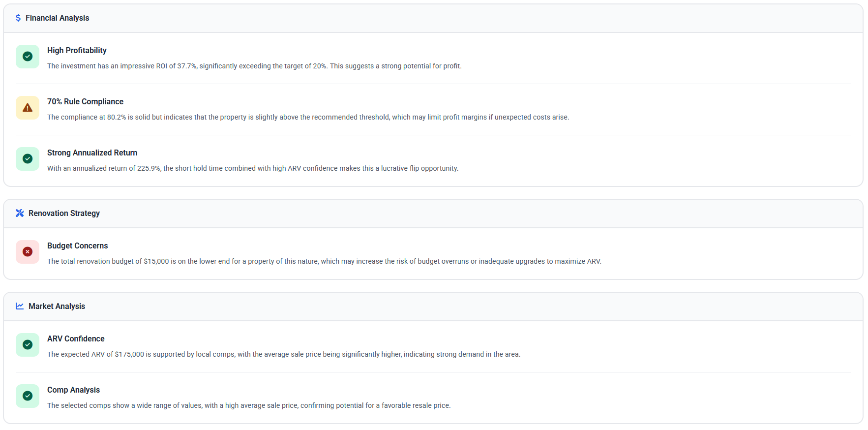
Task: Open the Strong Annualized Return item title
Action: point(92,153)
